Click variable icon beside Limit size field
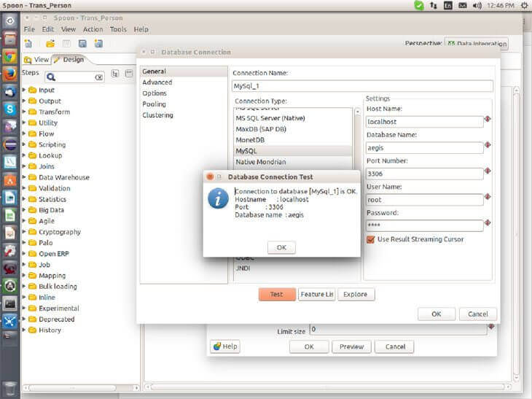 coord(491,327)
